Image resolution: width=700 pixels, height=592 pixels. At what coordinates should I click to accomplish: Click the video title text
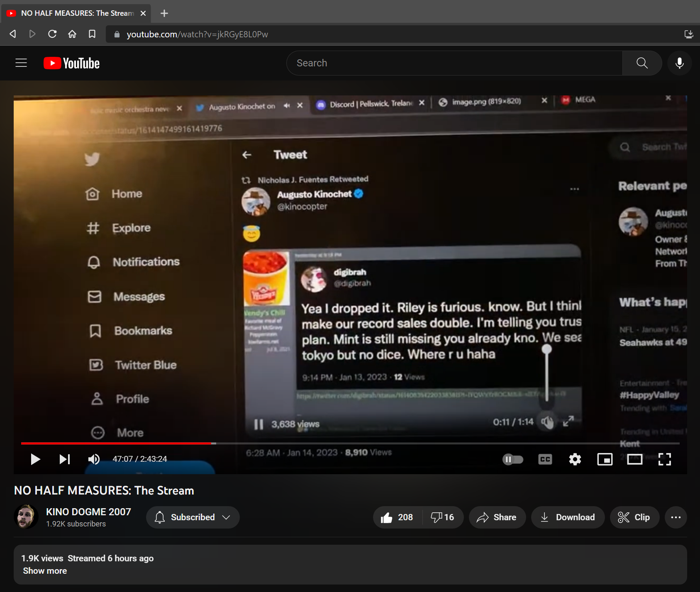tap(104, 490)
